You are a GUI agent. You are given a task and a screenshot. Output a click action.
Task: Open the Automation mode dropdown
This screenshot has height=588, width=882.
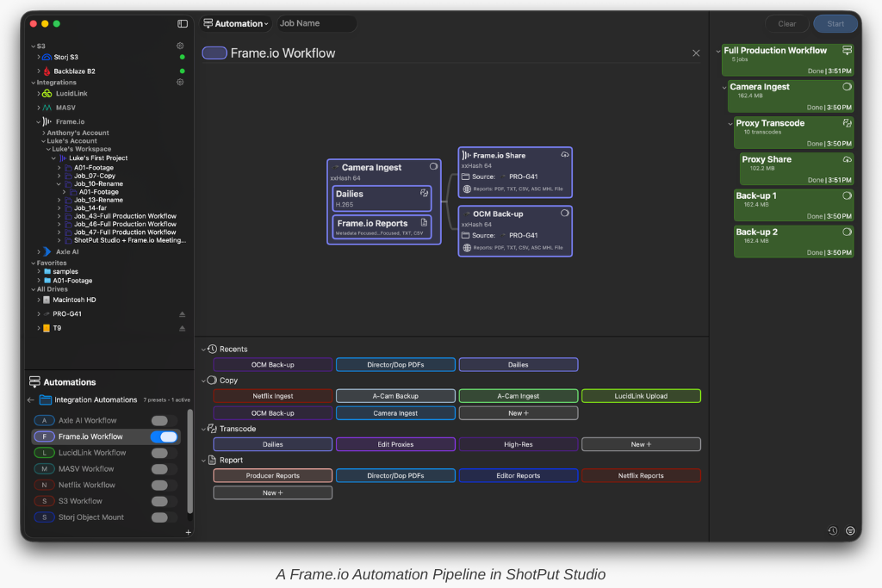tap(236, 24)
